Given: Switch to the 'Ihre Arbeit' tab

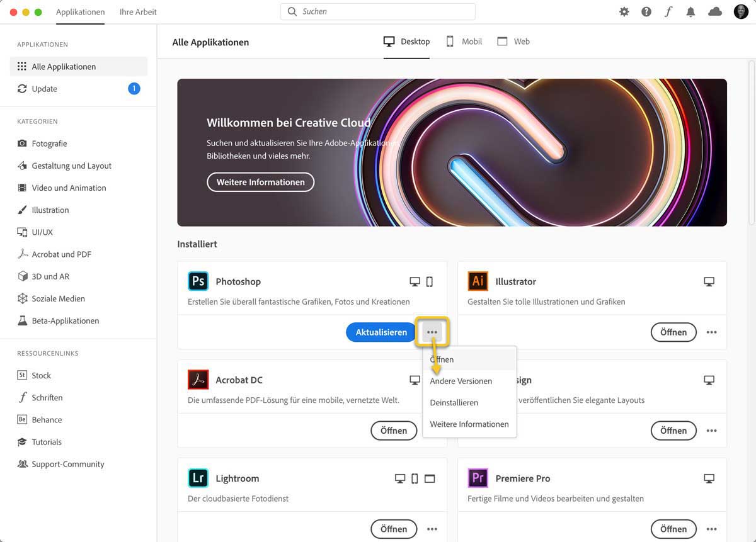Looking at the screenshot, I should click(x=138, y=12).
